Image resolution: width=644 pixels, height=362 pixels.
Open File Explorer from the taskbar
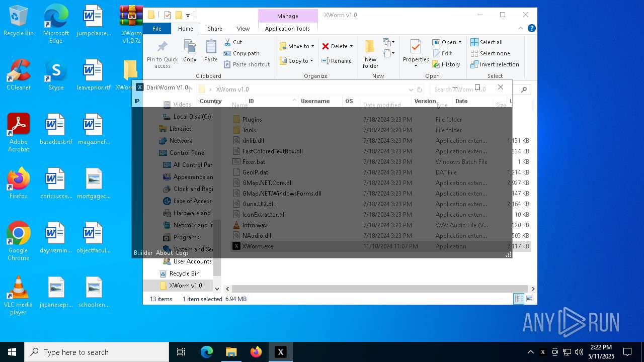[x=231, y=352]
